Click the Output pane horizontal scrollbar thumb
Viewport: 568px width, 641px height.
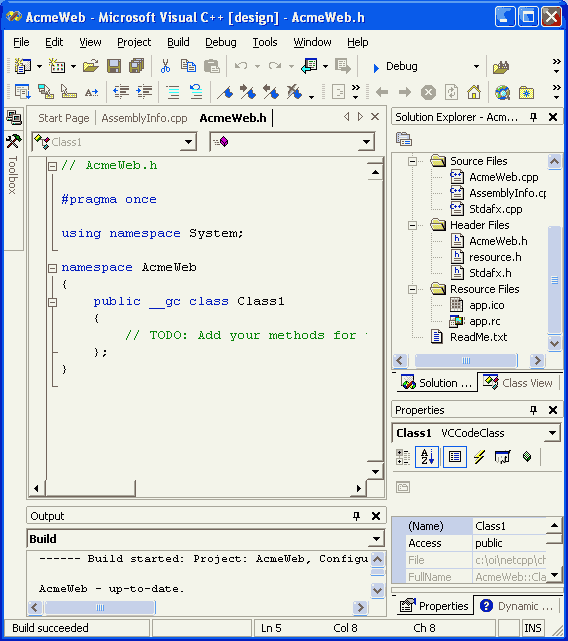click(100, 607)
